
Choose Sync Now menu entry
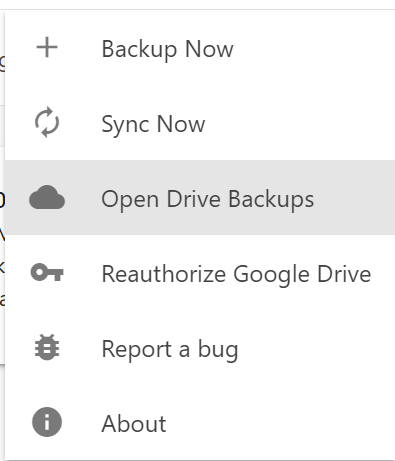click(200, 123)
